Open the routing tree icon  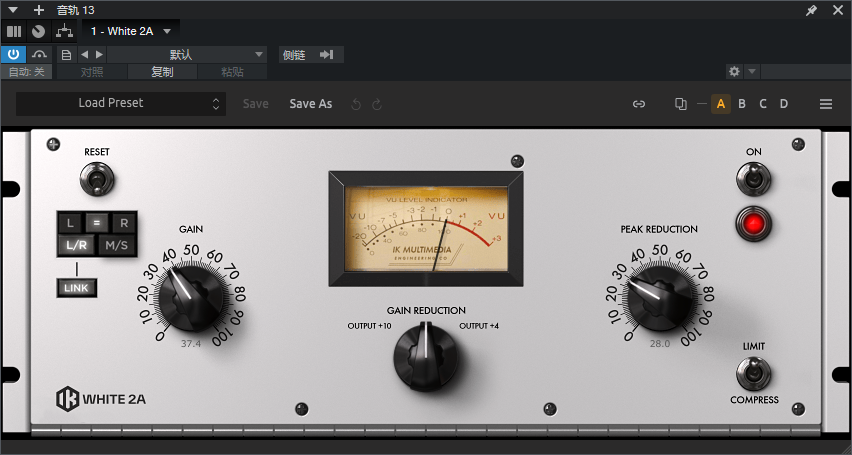point(64,32)
